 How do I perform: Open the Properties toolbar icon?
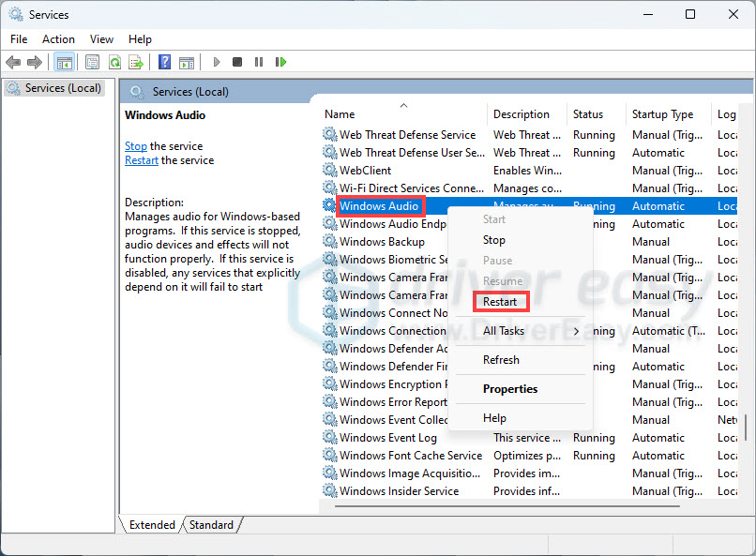click(92, 62)
